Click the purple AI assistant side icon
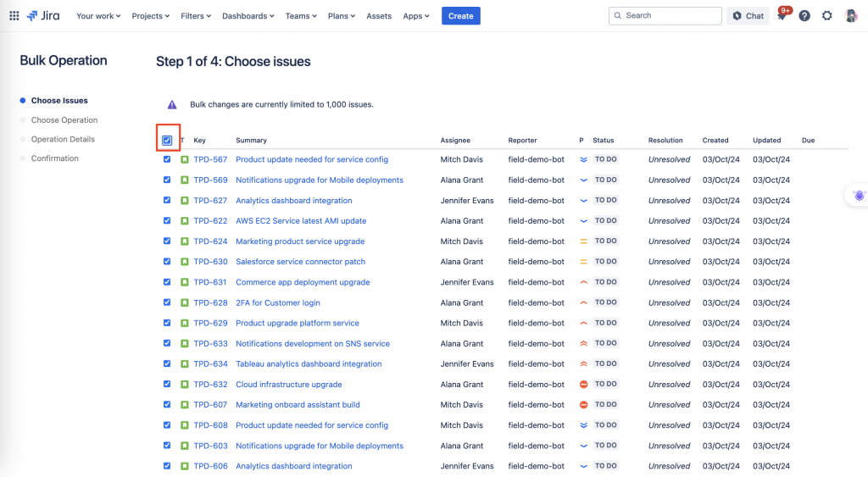868x477 pixels. click(860, 196)
